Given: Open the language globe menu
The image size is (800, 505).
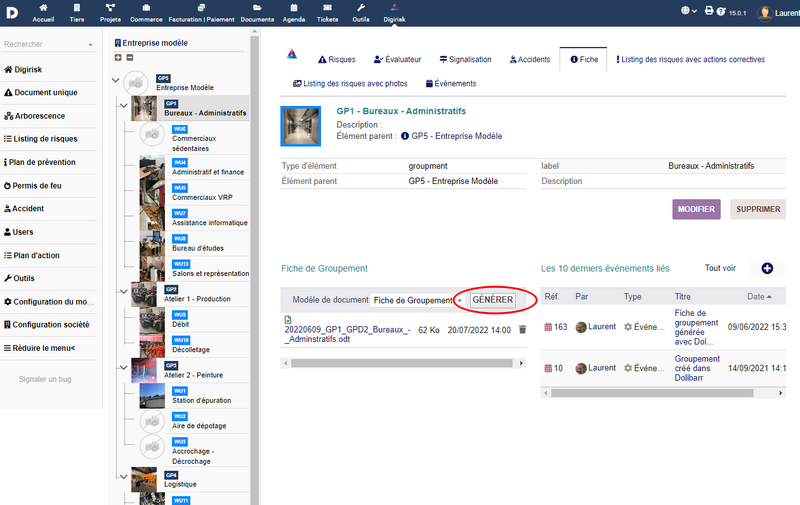Looking at the screenshot, I should click(688, 11).
